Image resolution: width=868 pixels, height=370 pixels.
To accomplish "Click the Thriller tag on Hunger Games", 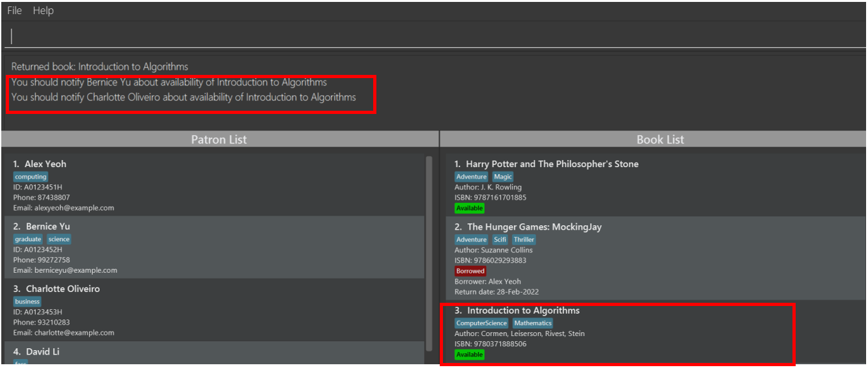I will click(524, 239).
